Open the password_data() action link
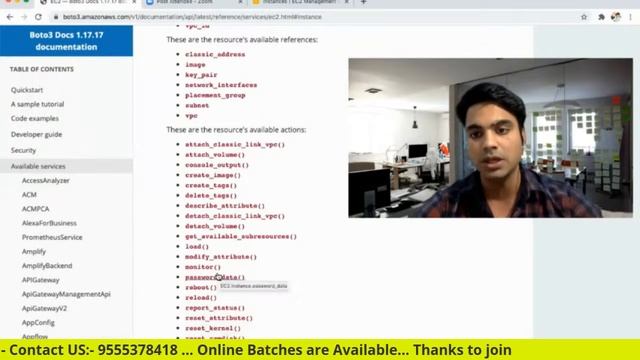 pos(215,277)
